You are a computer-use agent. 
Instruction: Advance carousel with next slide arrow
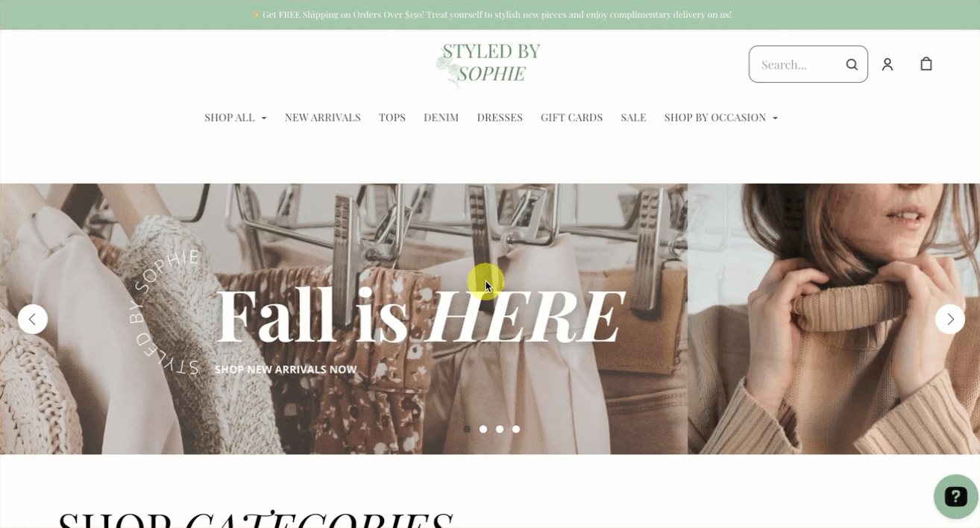[x=950, y=319]
